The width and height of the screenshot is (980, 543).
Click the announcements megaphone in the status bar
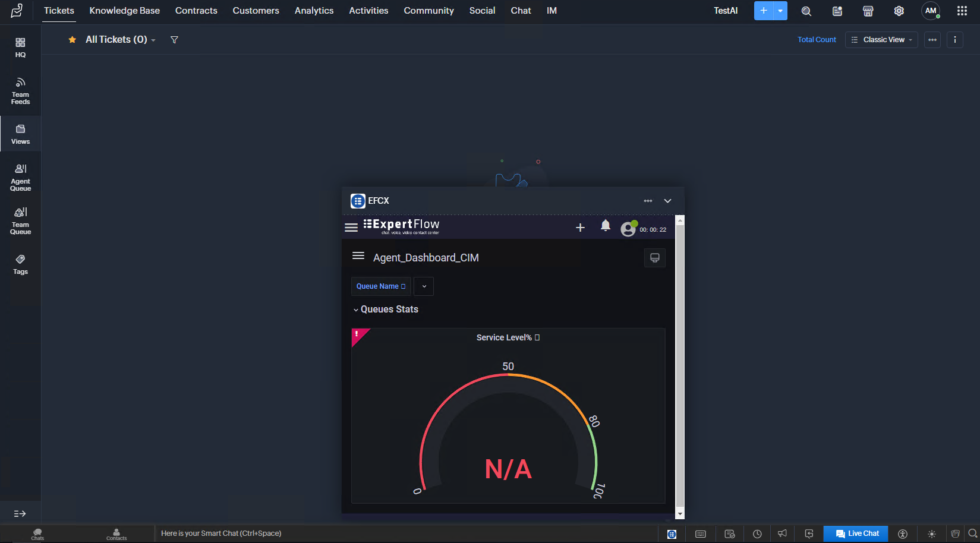pyautogui.click(x=782, y=533)
